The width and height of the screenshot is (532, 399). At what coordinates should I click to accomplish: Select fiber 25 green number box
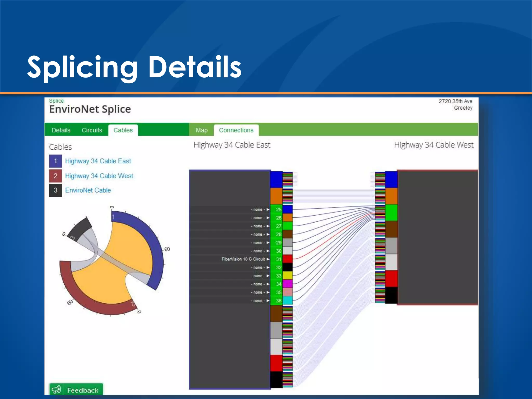pos(278,209)
